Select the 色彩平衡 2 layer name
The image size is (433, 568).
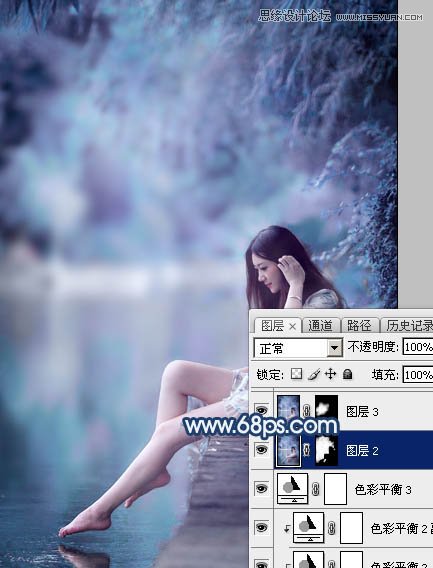tap(401, 529)
